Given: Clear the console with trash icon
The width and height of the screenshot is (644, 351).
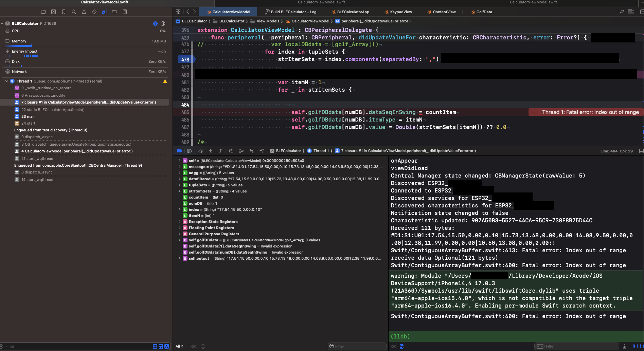Looking at the screenshot, I should point(624,346).
